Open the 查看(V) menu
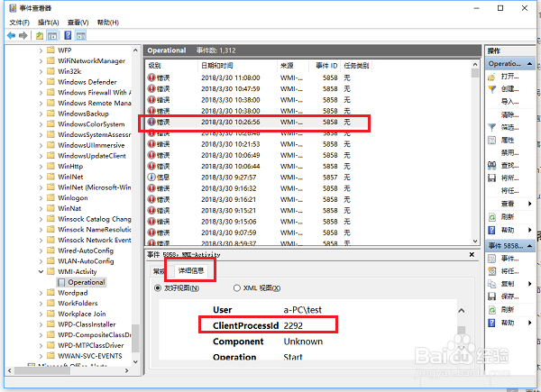Screen dimensions: 541x392 [x=78, y=23]
